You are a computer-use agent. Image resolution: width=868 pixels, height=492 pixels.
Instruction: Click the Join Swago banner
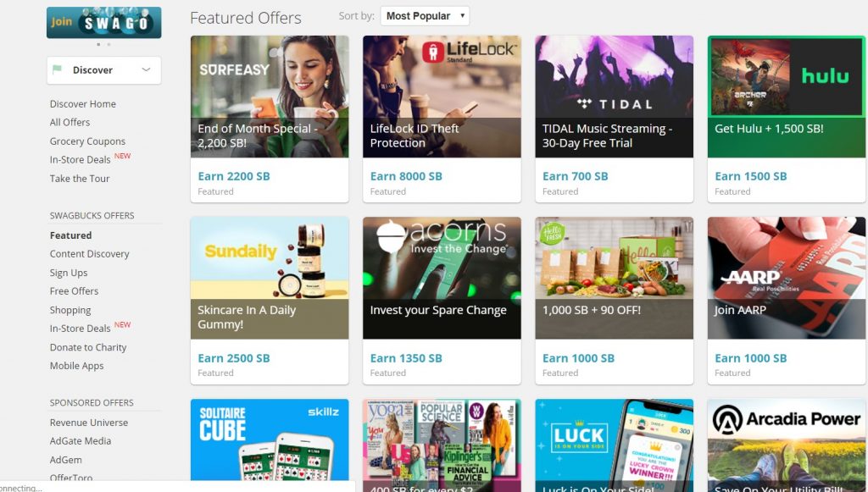pos(103,23)
